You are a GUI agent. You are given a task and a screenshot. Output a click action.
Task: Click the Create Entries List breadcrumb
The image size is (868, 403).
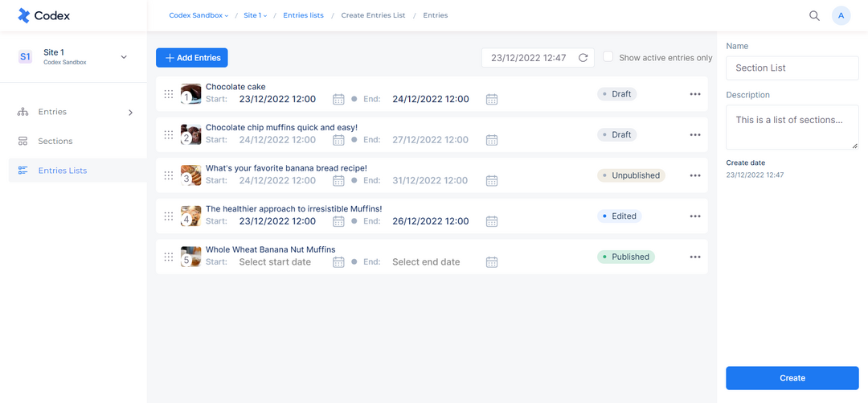373,15
